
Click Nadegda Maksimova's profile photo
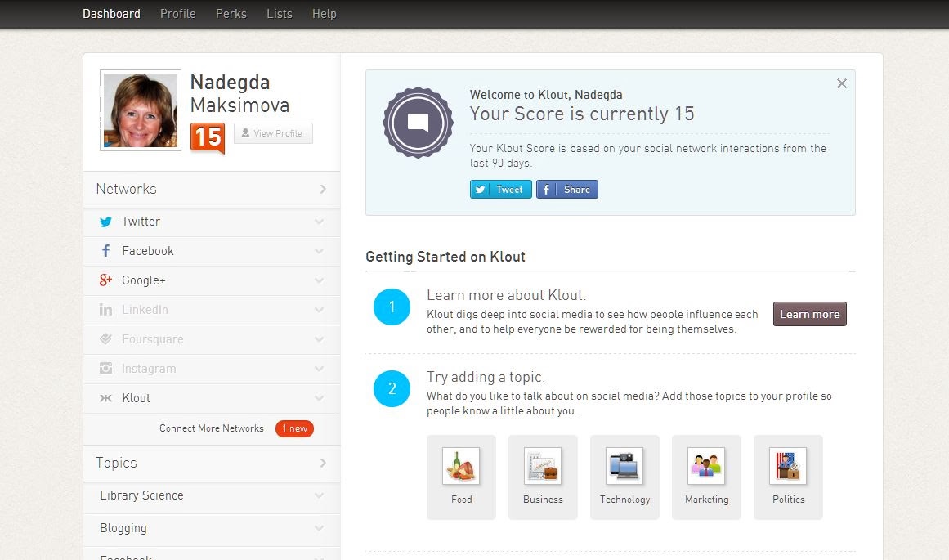click(141, 110)
